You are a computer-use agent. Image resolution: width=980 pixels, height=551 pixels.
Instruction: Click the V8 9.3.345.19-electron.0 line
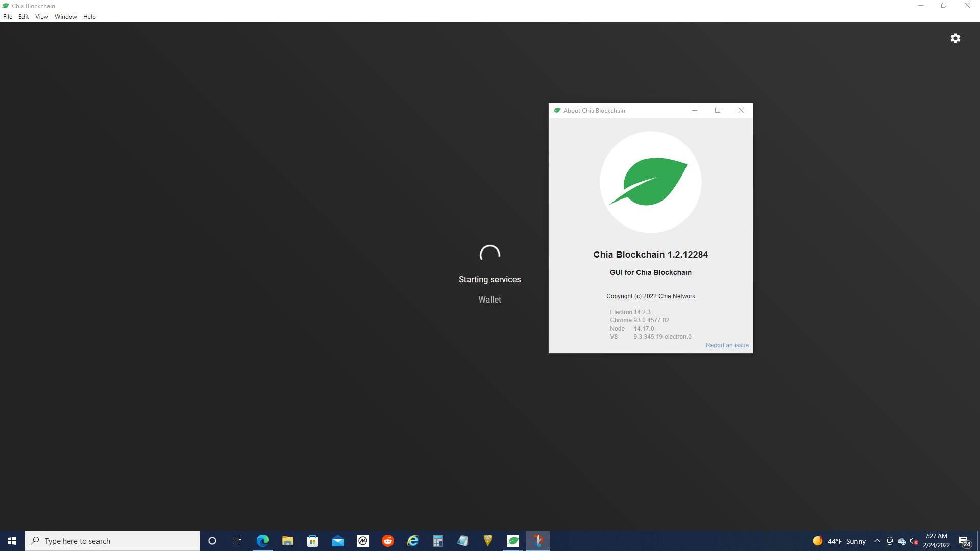pyautogui.click(x=651, y=337)
